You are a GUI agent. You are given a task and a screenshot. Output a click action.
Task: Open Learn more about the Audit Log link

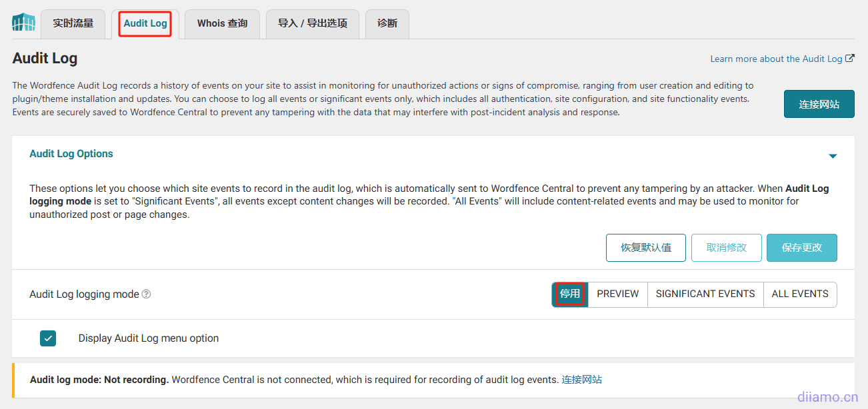[x=776, y=59]
